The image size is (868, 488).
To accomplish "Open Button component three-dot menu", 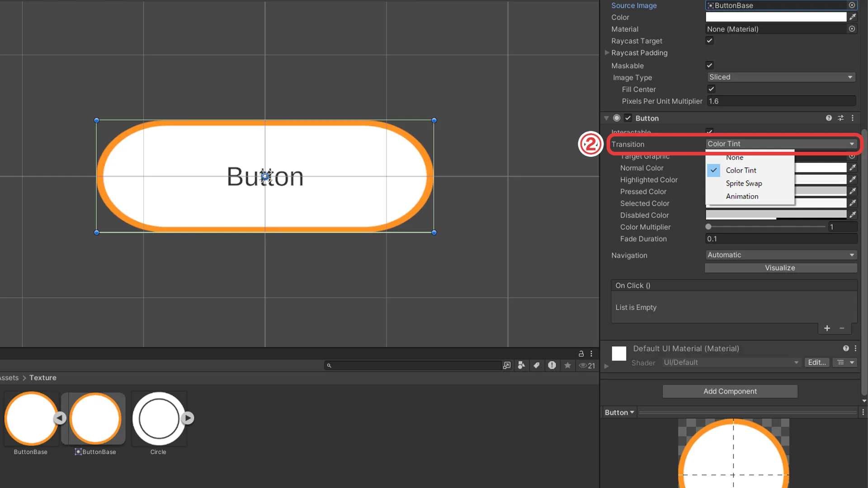I will [853, 118].
